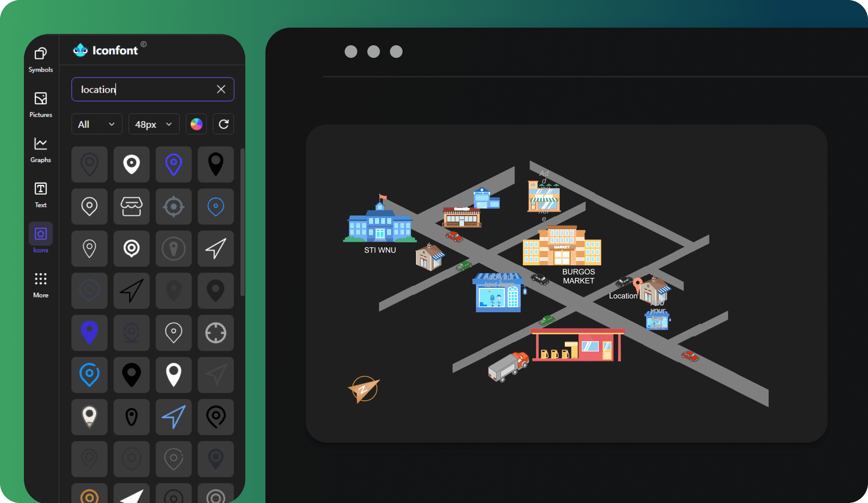The width and height of the screenshot is (868, 503).
Task: Click the blue filled location pin icon
Action: (88, 332)
